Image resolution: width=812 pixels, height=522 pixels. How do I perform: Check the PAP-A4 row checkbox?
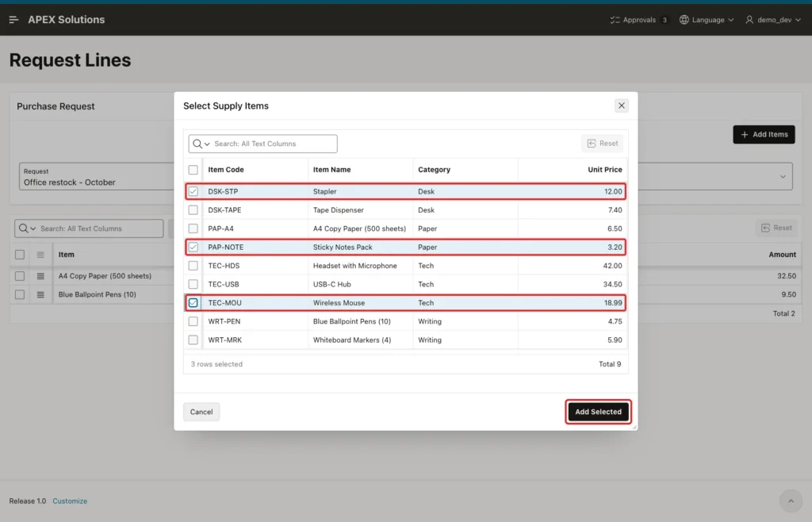193,228
